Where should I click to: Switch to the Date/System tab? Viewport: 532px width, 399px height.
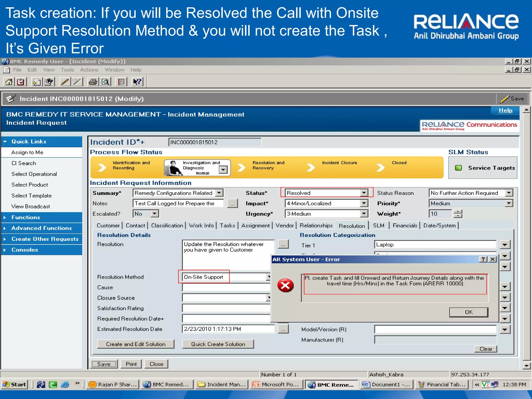[440, 225]
